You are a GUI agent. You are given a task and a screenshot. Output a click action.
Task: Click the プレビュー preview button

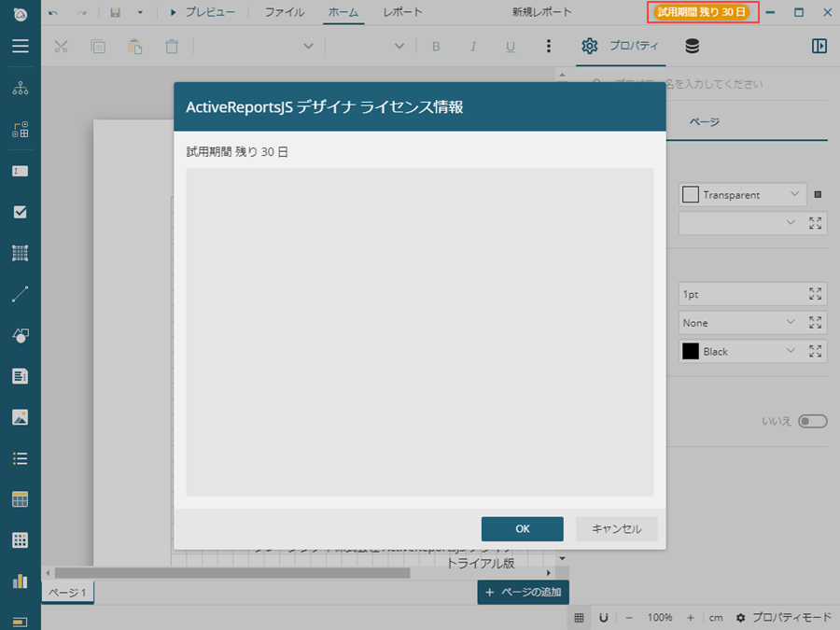tap(203, 12)
